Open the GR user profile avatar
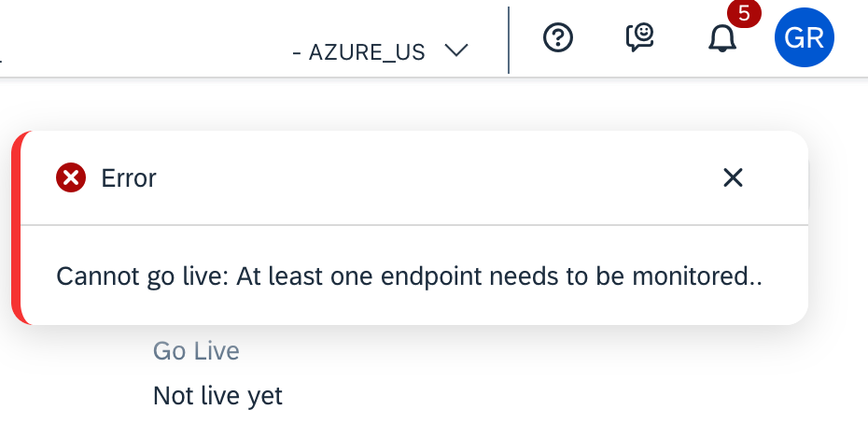Screen dimensions: 868x424 pyautogui.click(x=805, y=37)
